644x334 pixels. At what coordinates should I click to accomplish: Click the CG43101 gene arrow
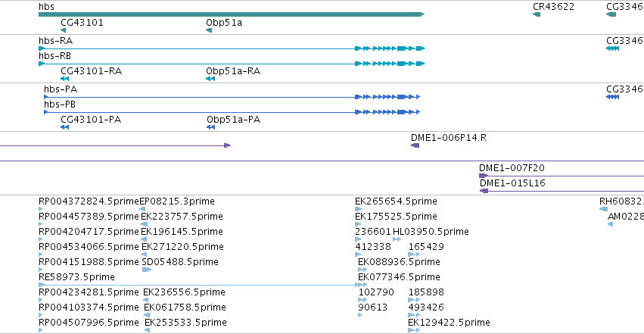click(x=64, y=30)
